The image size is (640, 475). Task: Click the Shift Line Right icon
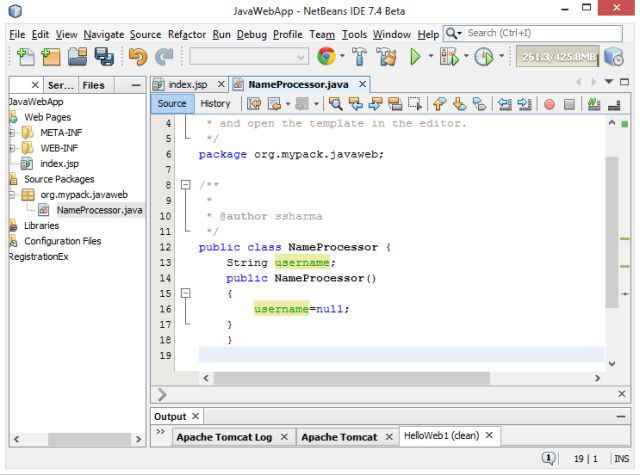coord(524,104)
